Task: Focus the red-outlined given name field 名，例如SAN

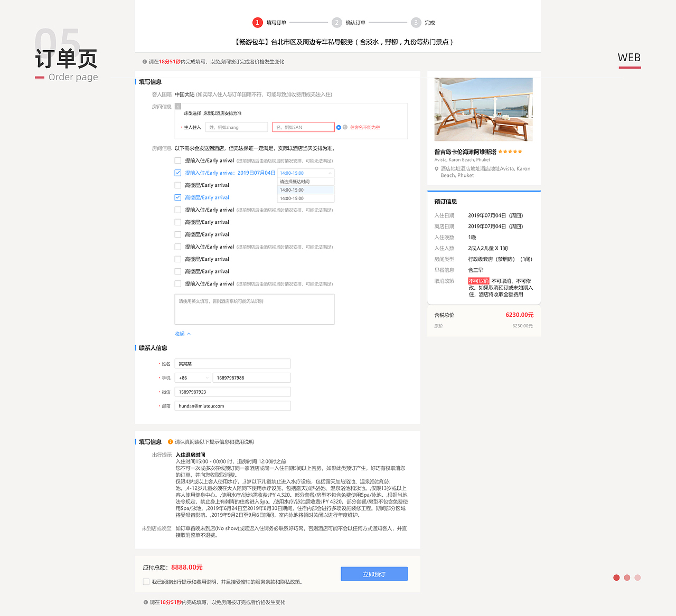Action: coord(303,127)
